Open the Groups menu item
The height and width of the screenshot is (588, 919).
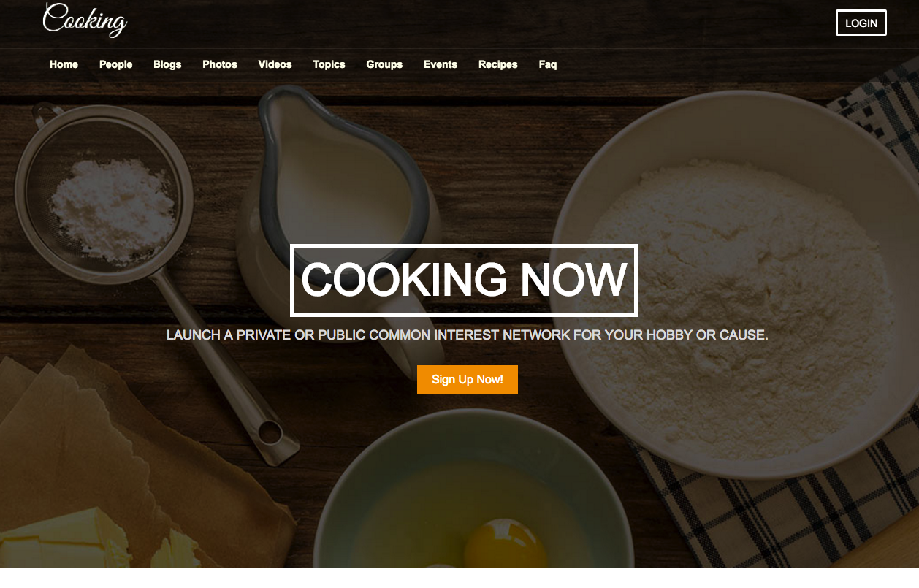[x=384, y=64]
